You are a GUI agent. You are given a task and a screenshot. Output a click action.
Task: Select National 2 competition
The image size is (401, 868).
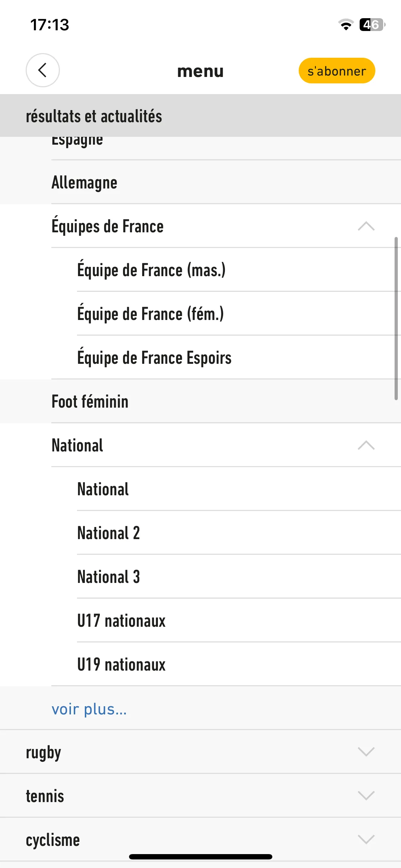click(x=109, y=533)
